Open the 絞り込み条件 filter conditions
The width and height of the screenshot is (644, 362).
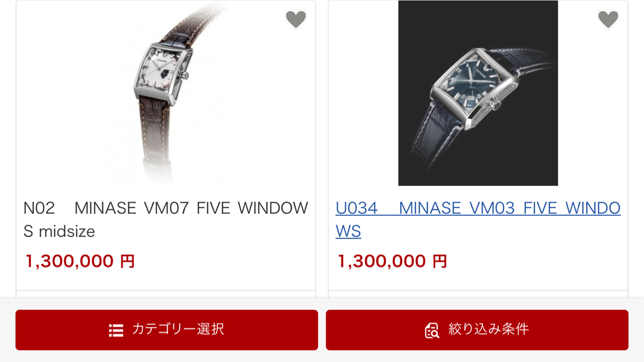(x=477, y=330)
